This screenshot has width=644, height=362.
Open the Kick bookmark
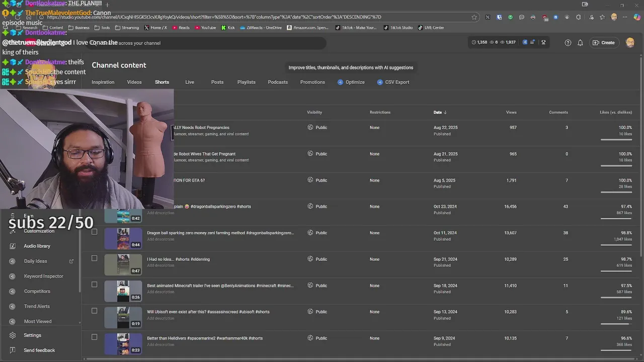[228, 28]
